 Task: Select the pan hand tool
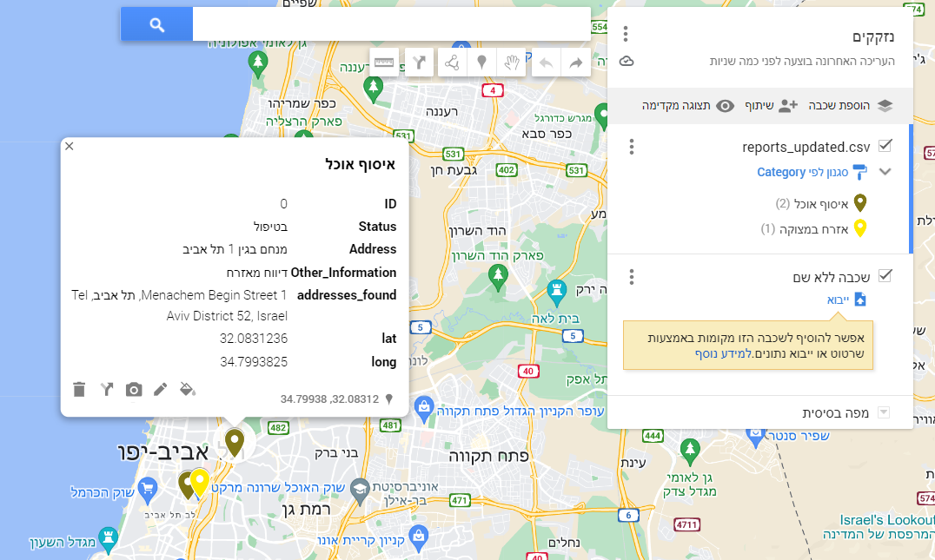(x=512, y=62)
